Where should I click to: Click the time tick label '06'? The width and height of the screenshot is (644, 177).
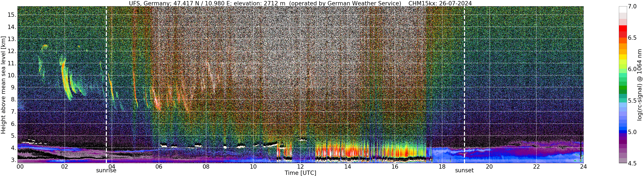[159, 166]
